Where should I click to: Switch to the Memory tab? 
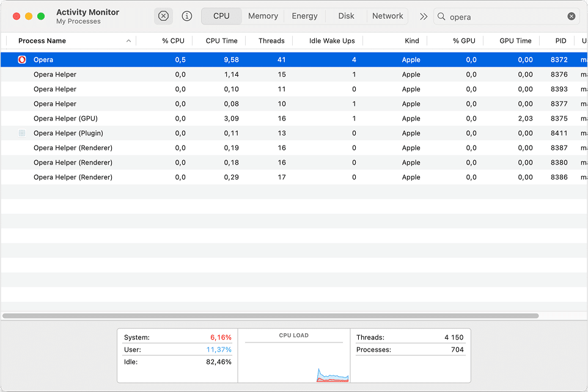(x=263, y=16)
